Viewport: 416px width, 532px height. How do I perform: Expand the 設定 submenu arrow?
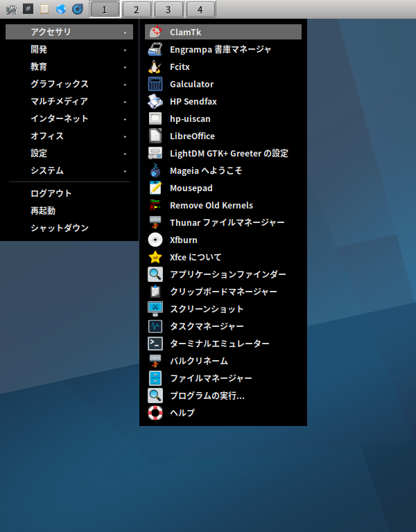pos(125,154)
